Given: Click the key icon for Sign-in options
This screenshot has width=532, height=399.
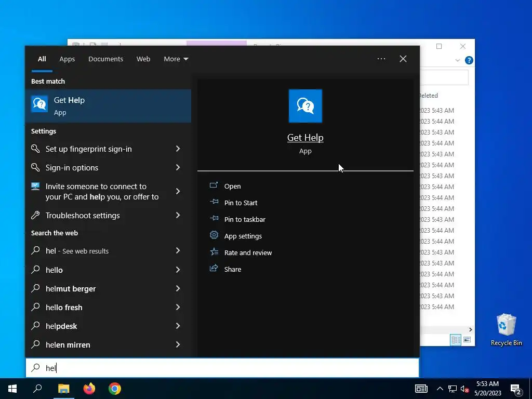Looking at the screenshot, I should click(35, 167).
